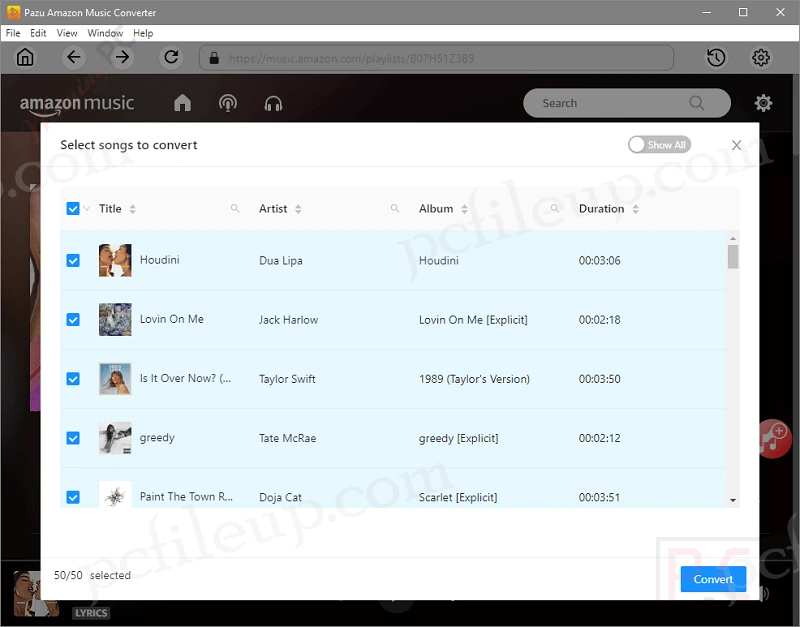Click the Convert button
800x627 pixels.
point(713,579)
